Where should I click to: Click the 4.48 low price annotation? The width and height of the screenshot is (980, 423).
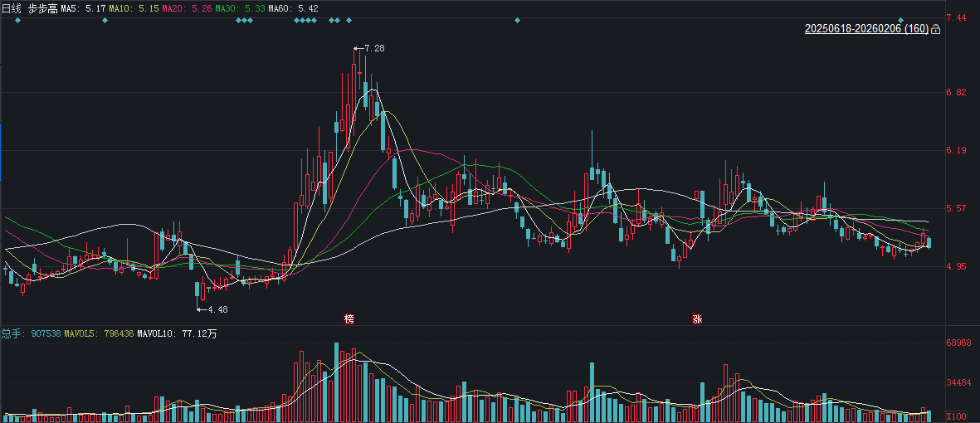point(217,309)
